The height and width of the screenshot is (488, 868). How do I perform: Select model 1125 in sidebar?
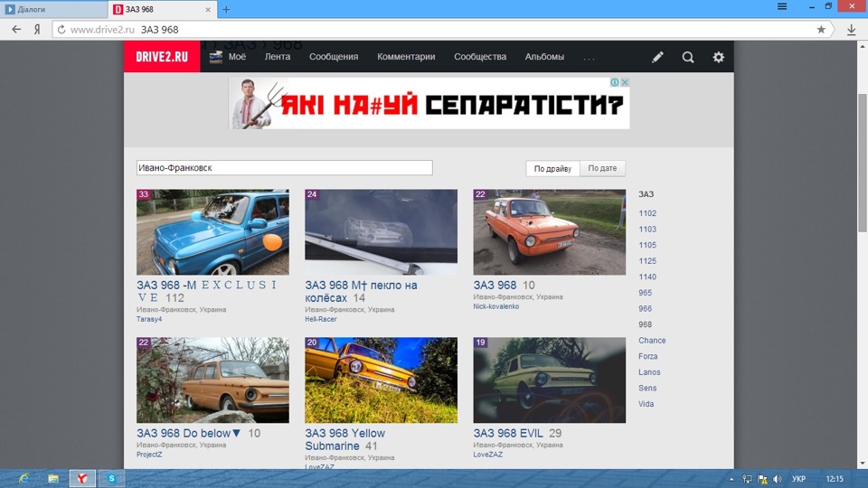pyautogui.click(x=647, y=261)
